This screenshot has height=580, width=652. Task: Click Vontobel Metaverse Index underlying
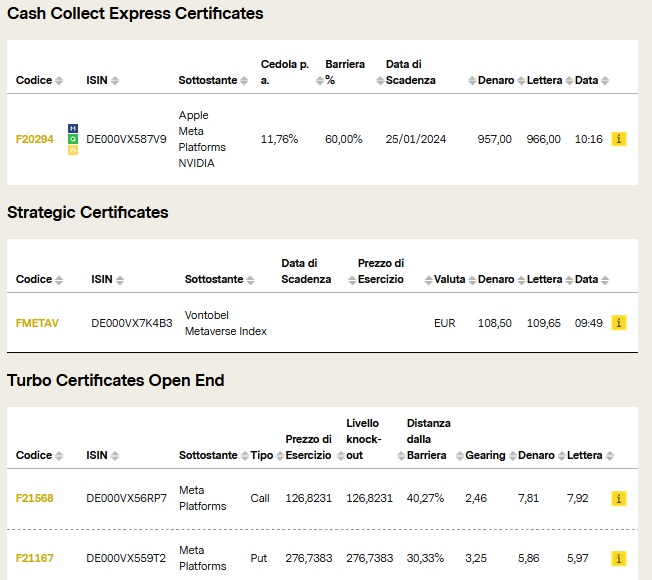point(226,323)
